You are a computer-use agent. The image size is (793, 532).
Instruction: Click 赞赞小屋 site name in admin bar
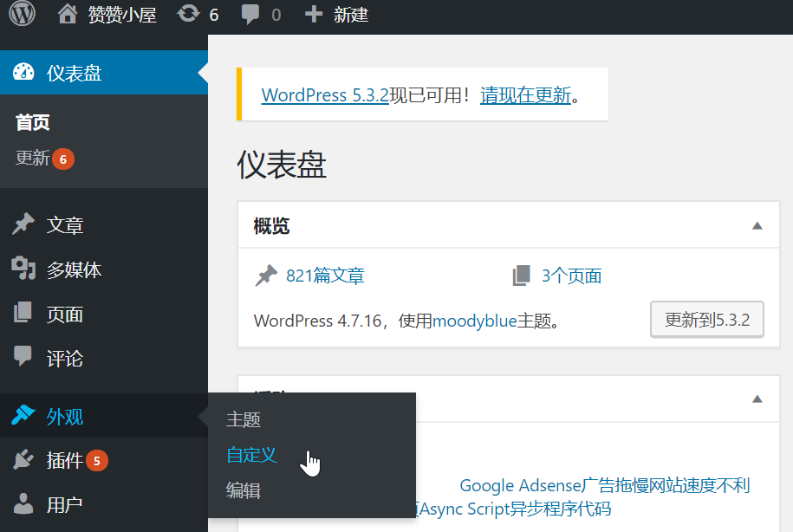tap(122, 14)
